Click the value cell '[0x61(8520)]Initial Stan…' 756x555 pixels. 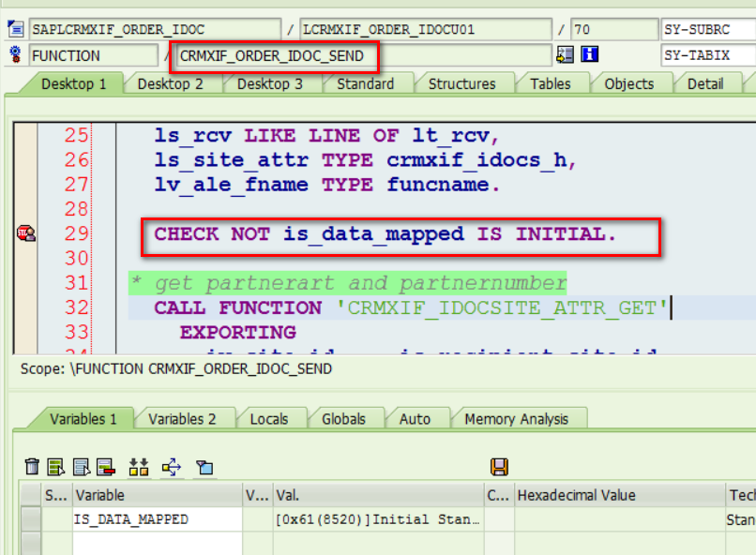click(x=379, y=519)
